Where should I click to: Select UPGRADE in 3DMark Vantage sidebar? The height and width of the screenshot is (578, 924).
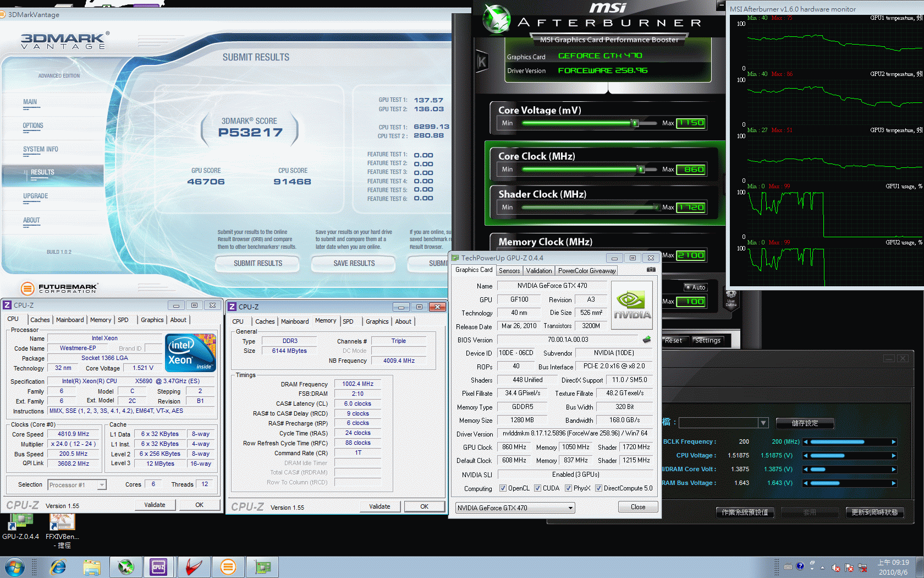click(36, 197)
